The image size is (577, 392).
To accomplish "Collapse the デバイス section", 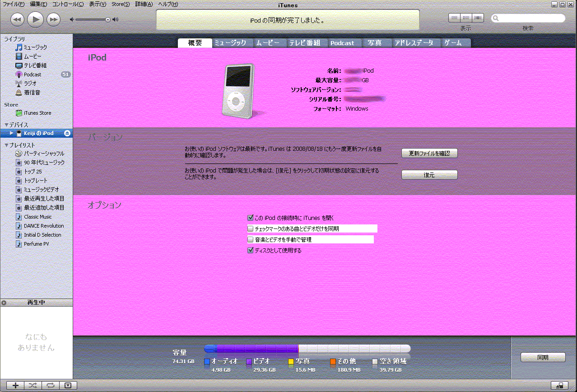I will click(6, 125).
